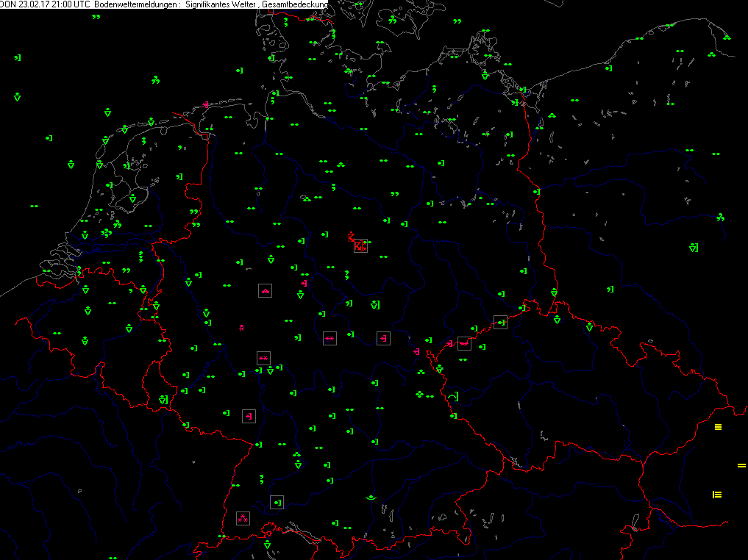The width and height of the screenshot is (748, 560).
Task: Select the unboxed pink snowflake star symbol
Action: [x=241, y=327]
